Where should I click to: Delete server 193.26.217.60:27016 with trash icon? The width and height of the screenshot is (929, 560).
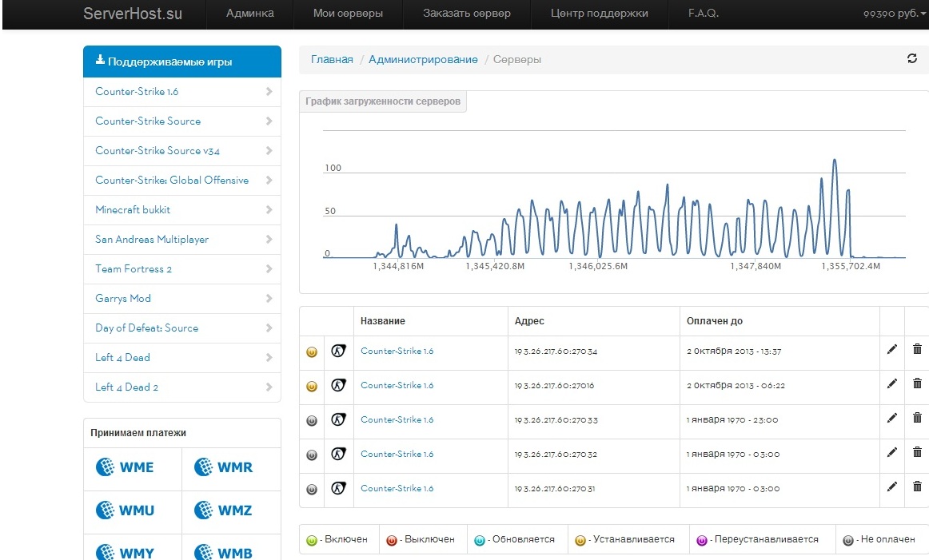pos(917,383)
